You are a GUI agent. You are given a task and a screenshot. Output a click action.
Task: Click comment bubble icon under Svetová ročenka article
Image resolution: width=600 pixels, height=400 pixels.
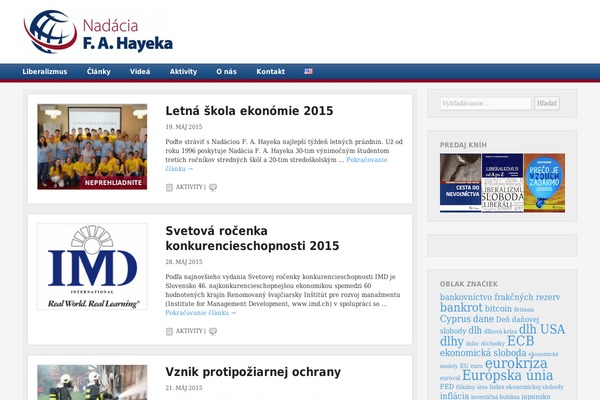point(213,331)
